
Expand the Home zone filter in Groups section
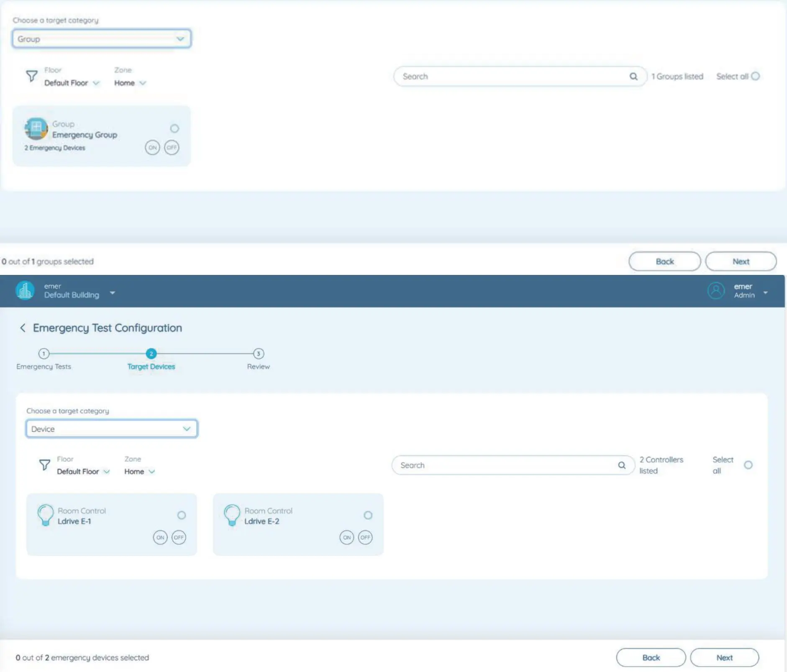pyautogui.click(x=130, y=83)
